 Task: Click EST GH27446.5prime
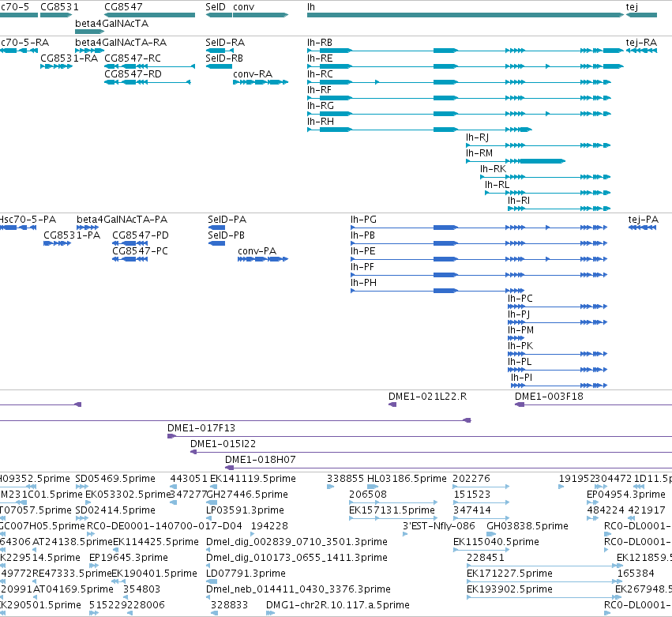click(247, 495)
